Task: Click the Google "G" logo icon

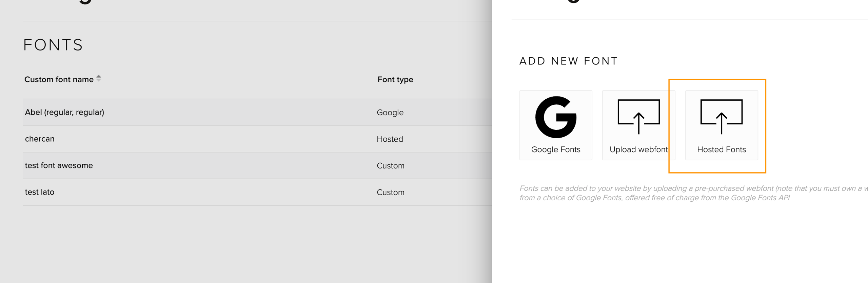Action: tap(555, 117)
